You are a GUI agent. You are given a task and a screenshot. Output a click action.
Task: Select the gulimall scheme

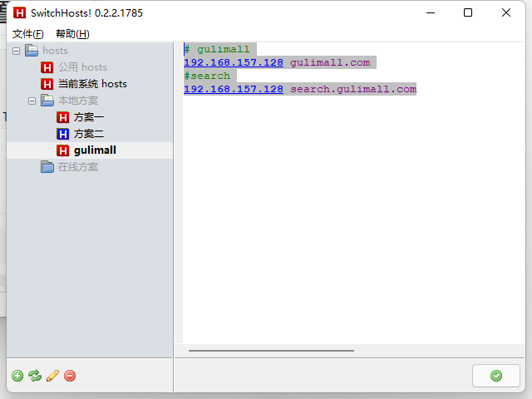95,150
